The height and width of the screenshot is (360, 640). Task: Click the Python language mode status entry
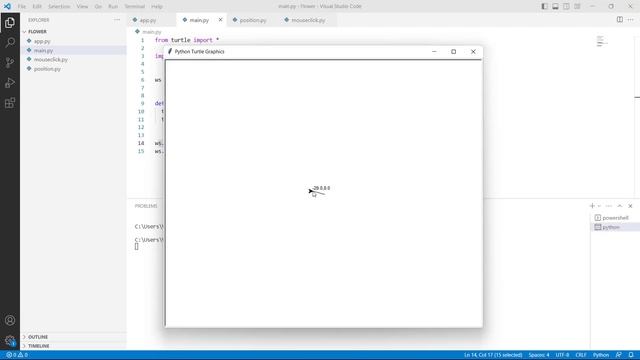pos(601,355)
